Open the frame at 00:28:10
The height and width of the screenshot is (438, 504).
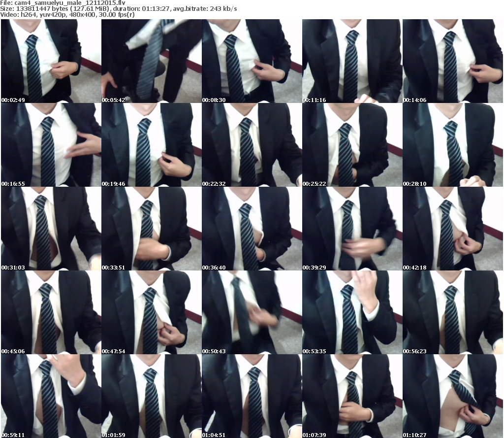(x=453, y=145)
